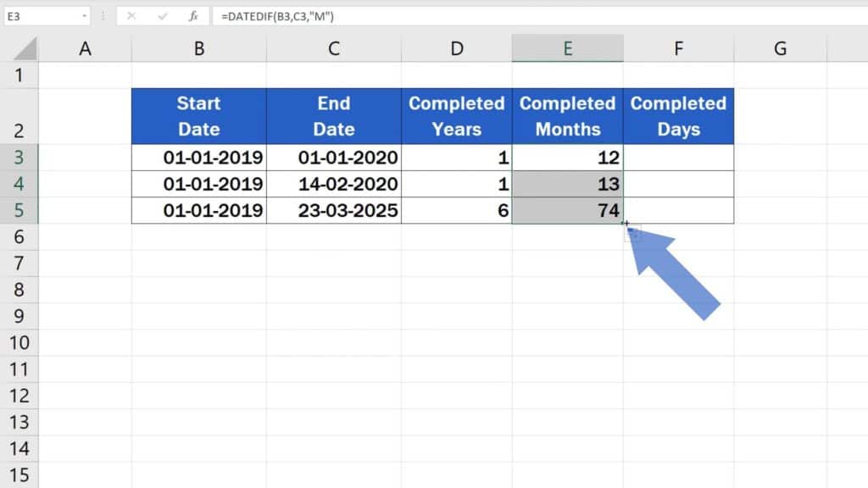Select column G header
Viewport: 868px width, 488px height.
tap(780, 49)
